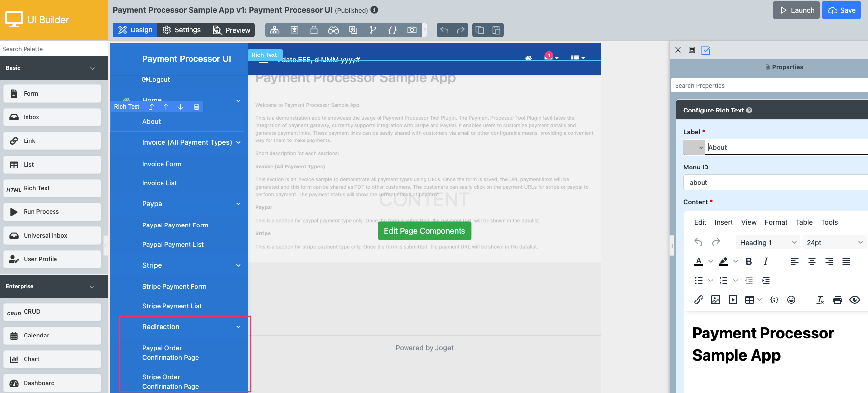
Task: Click home icon in canvas header
Action: [x=528, y=58]
